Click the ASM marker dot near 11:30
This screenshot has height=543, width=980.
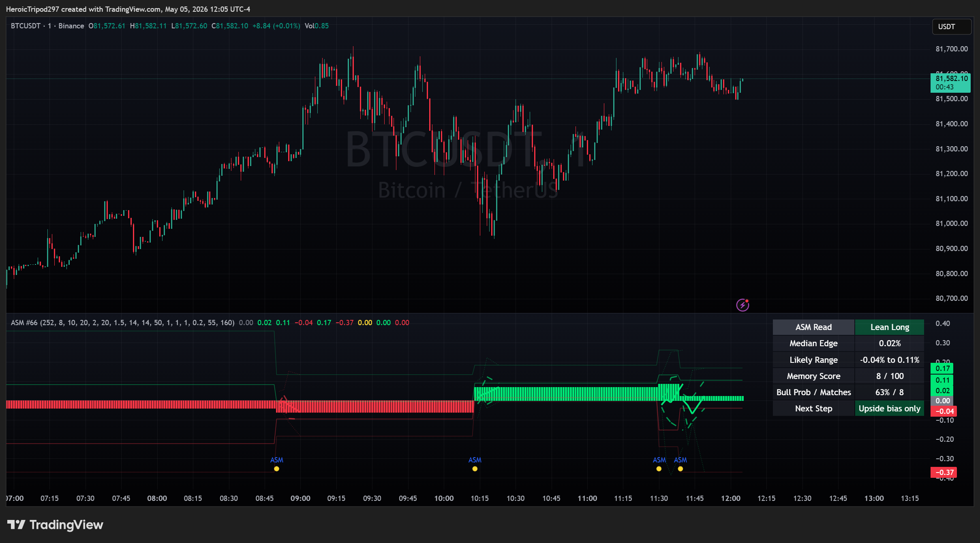(659, 469)
